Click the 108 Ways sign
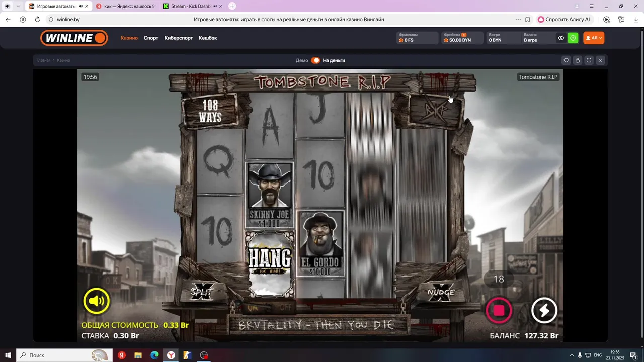The image size is (644, 362). pos(210,112)
